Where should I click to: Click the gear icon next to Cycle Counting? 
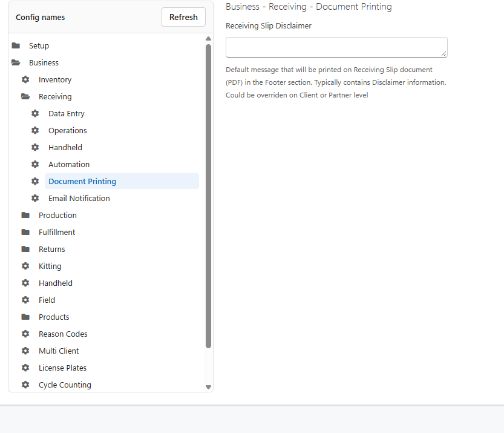click(x=25, y=385)
